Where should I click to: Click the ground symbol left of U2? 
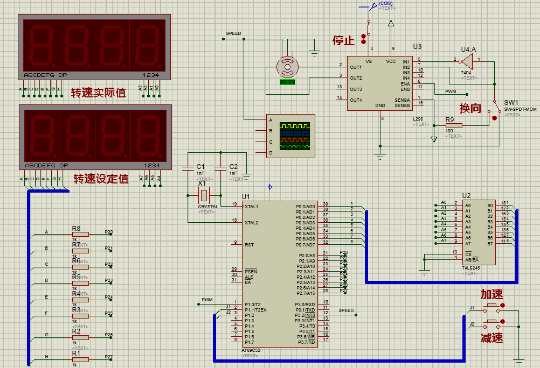[424, 273]
